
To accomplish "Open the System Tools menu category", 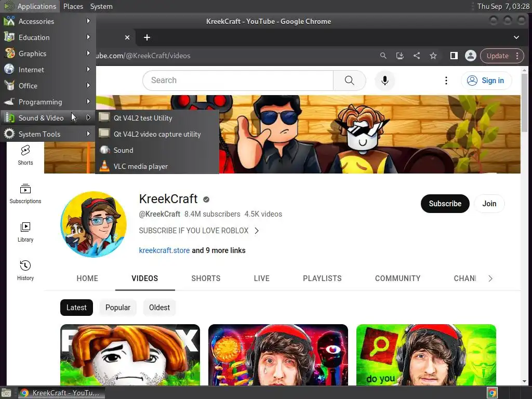I will [48, 134].
